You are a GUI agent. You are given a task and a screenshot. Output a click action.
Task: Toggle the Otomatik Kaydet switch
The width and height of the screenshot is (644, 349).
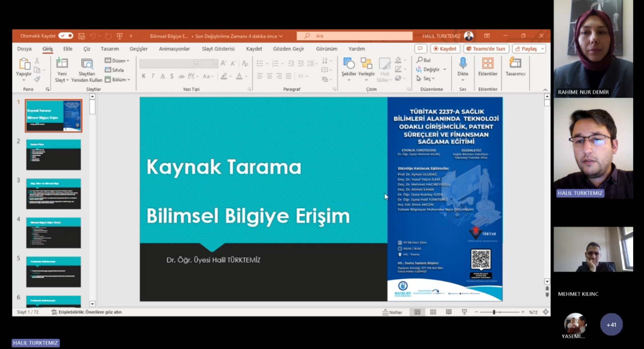66,36
